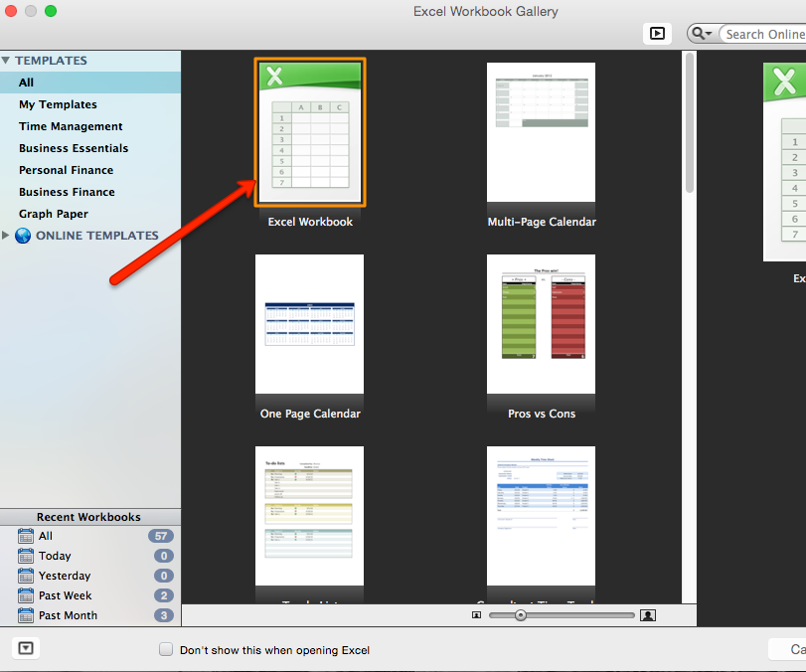806x672 pixels.
Task: Collapse the TEMPLATES section
Action: (9, 60)
